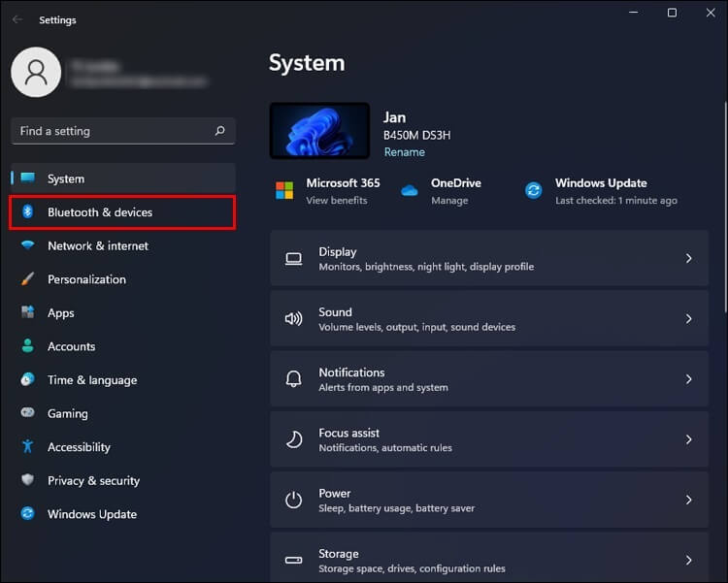Click the Accessibility figure icon

(x=28, y=446)
